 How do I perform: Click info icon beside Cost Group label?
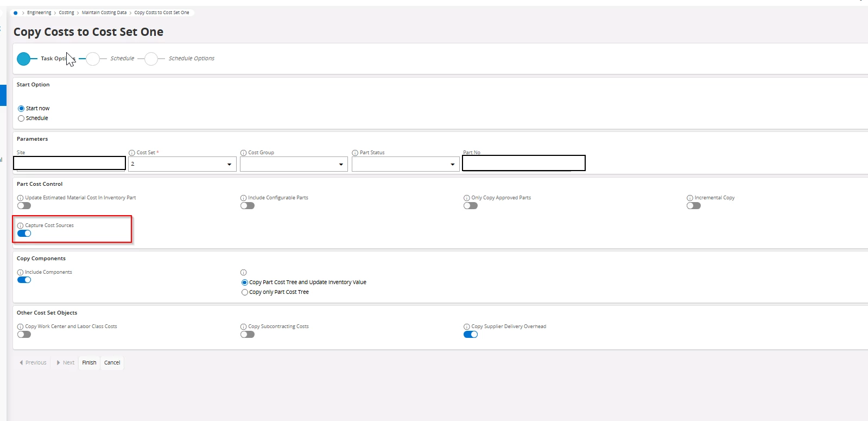coord(244,153)
